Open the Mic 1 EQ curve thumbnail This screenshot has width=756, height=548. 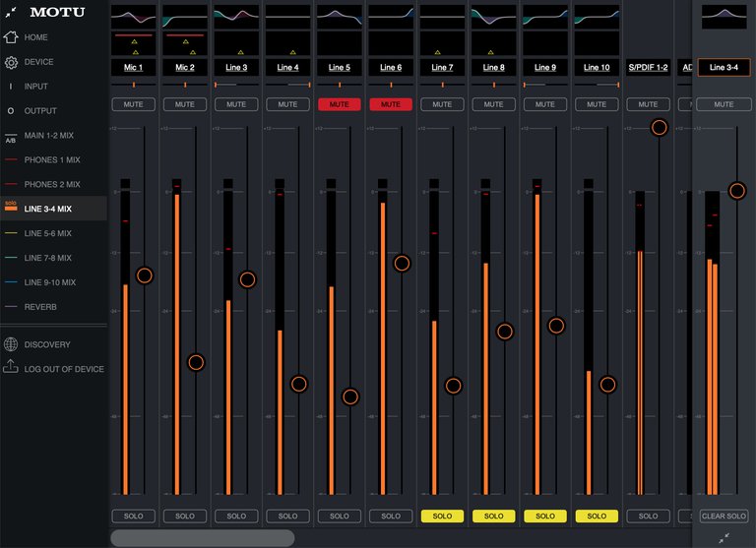click(x=134, y=17)
